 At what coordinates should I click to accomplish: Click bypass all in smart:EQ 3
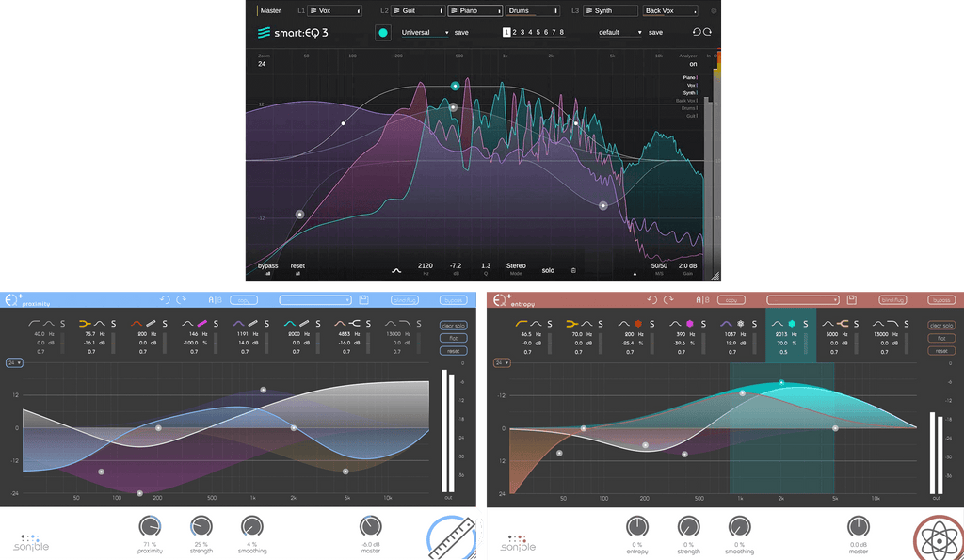point(268,268)
